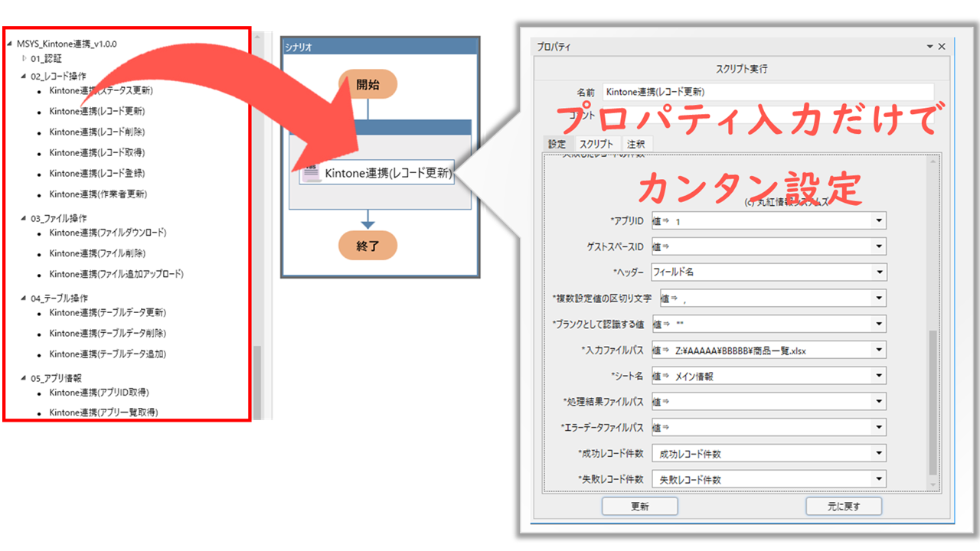The image size is (980, 551).
Task: Select Kintone連携(ファイル削除) in the tree
Action: (97, 253)
